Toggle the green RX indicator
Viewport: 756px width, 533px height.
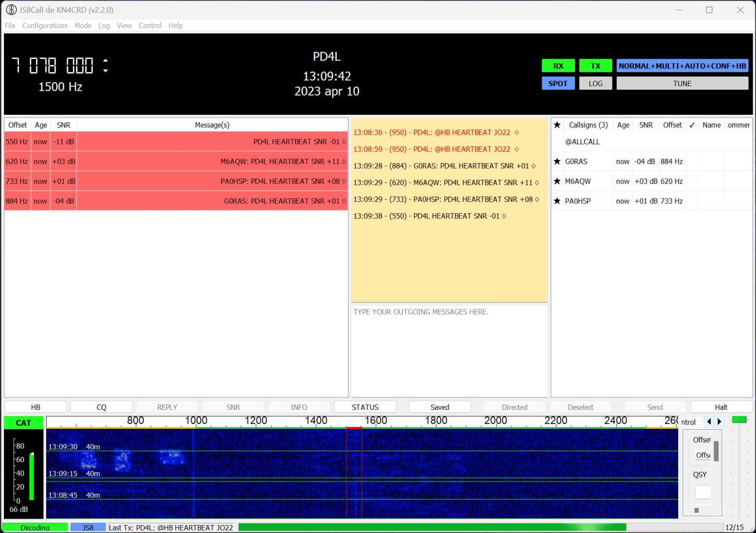(x=558, y=66)
